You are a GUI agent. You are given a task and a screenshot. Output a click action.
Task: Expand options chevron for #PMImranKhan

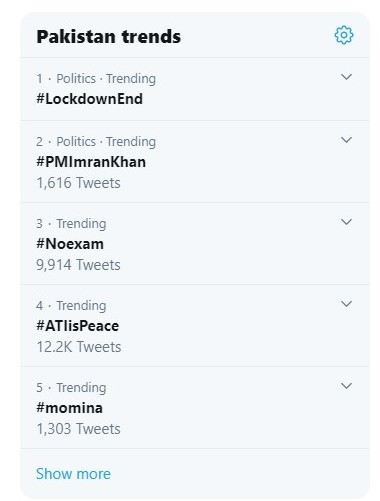346,140
